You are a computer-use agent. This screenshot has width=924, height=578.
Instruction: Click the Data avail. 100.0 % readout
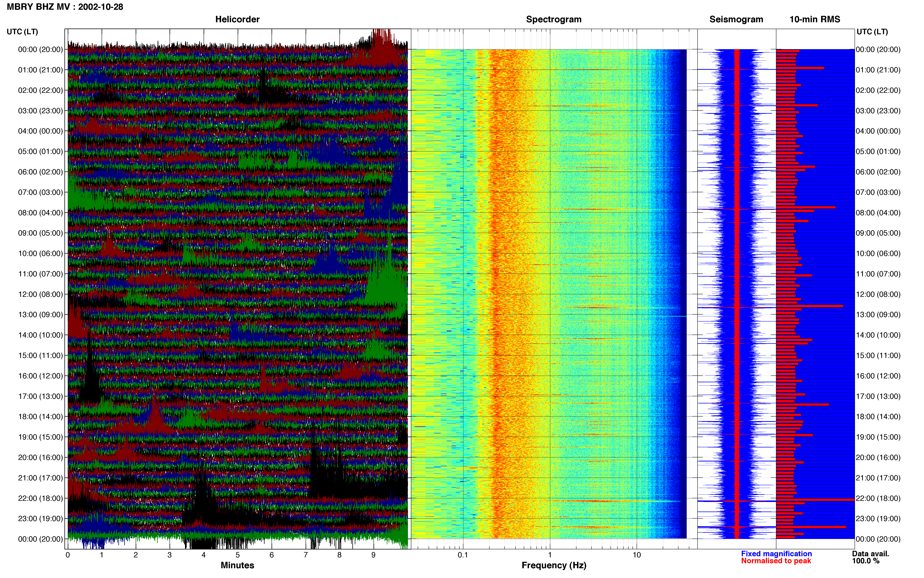click(x=870, y=557)
